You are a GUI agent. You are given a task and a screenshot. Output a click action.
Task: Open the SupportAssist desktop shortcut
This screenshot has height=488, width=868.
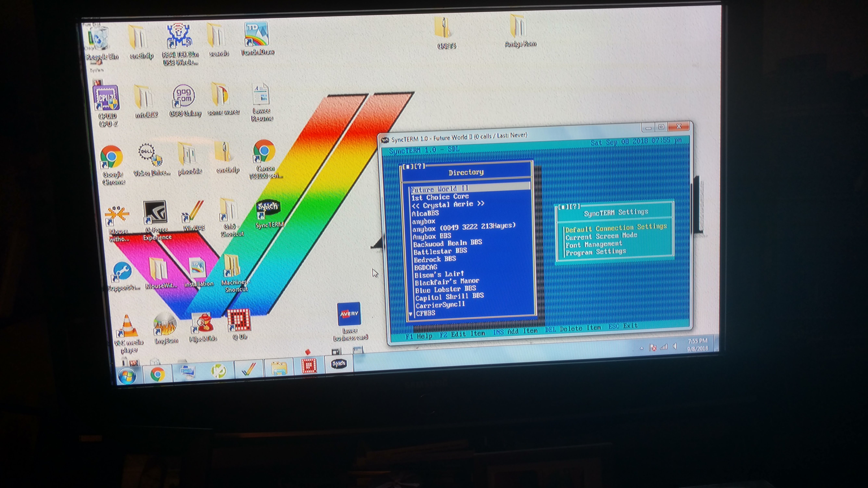(123, 276)
